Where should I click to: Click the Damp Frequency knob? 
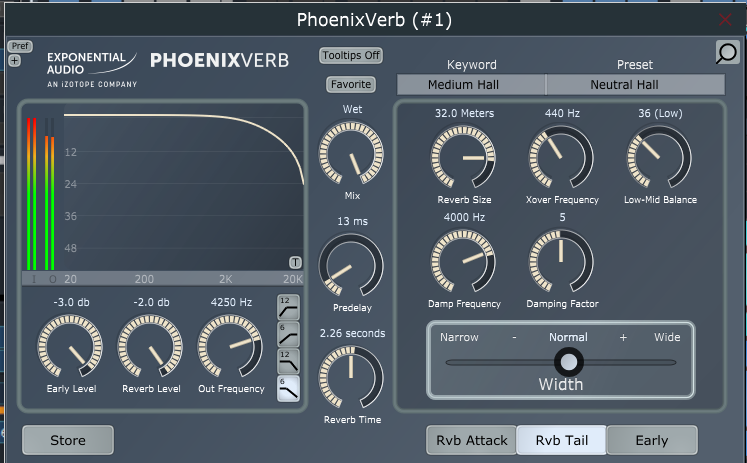[x=464, y=262]
